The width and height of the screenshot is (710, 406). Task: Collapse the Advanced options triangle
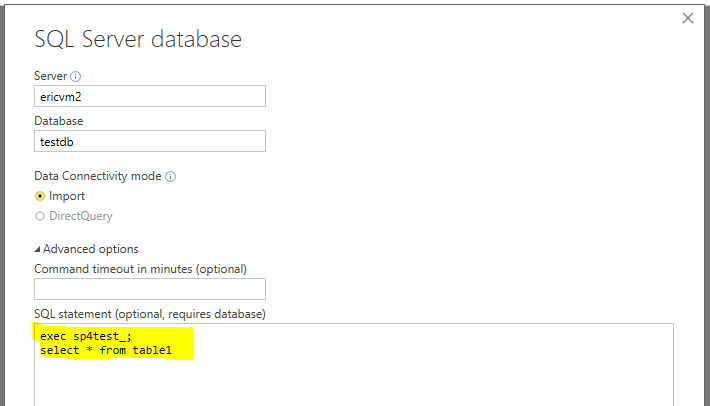point(37,249)
